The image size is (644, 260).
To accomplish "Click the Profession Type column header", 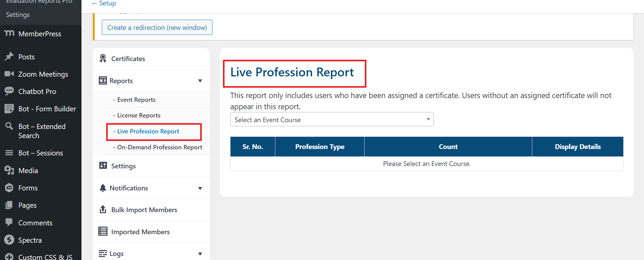I will pos(320,147).
